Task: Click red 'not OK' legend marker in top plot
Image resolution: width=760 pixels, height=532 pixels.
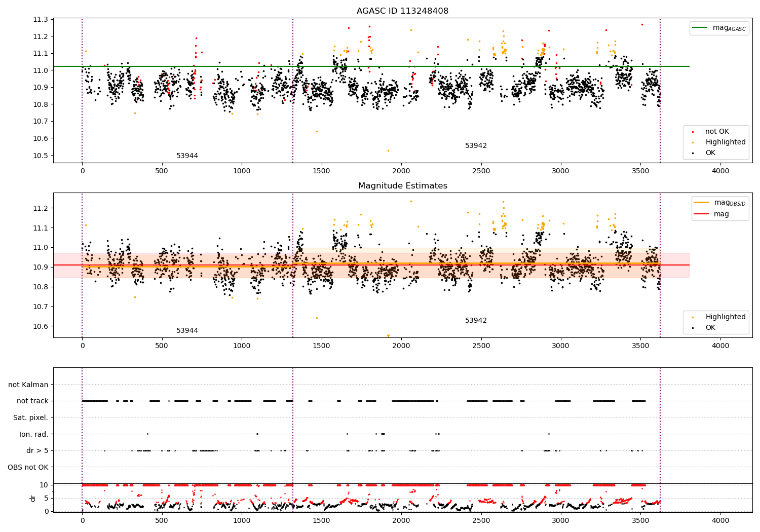Action: point(693,132)
